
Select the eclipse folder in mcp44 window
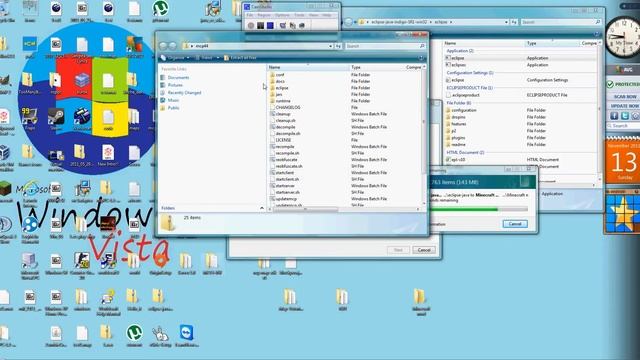[279, 88]
